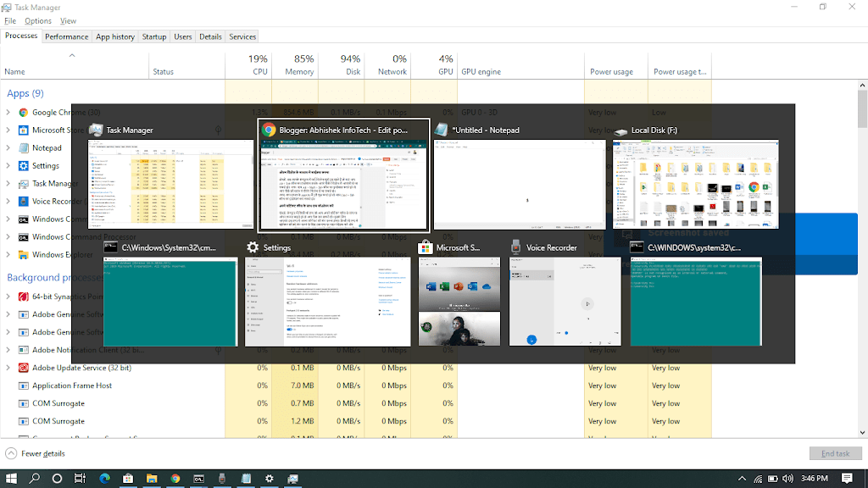868x488 pixels.
Task: Switch to the Performance tab
Action: pyautogui.click(x=67, y=37)
